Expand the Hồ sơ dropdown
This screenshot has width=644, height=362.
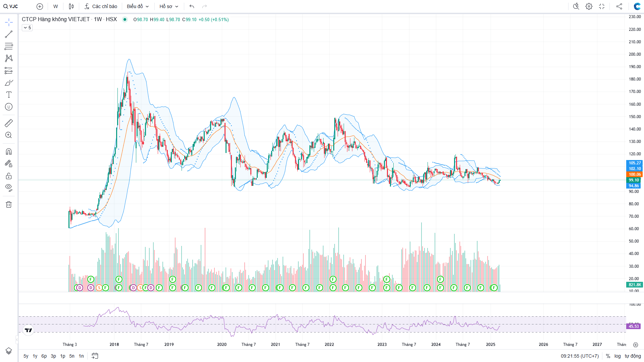click(169, 6)
